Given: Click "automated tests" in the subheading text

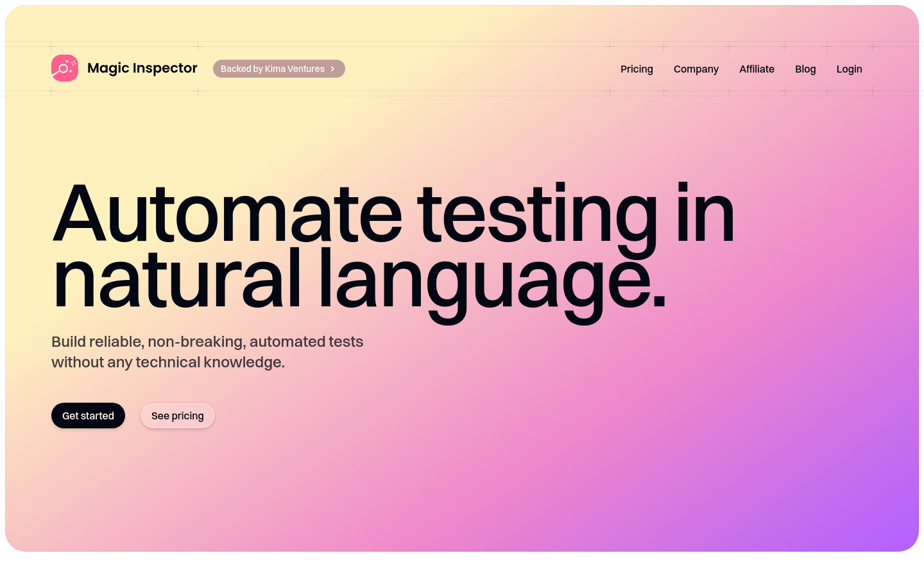Looking at the screenshot, I should coord(306,342).
